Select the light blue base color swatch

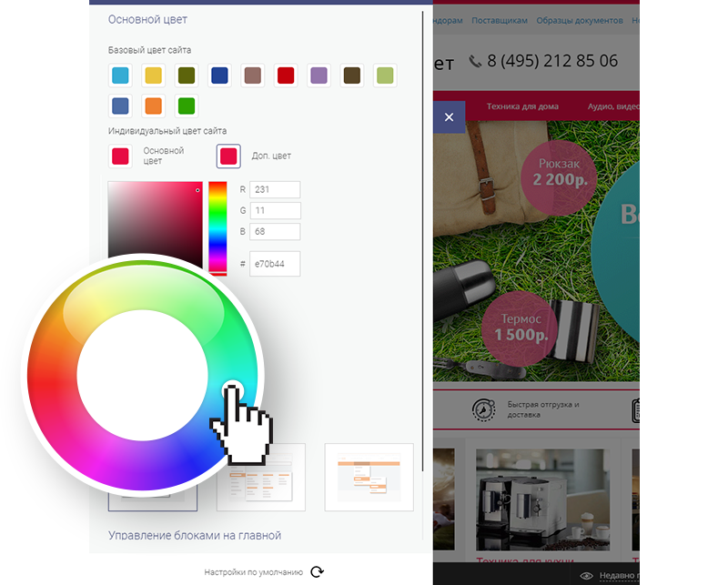tap(120, 76)
